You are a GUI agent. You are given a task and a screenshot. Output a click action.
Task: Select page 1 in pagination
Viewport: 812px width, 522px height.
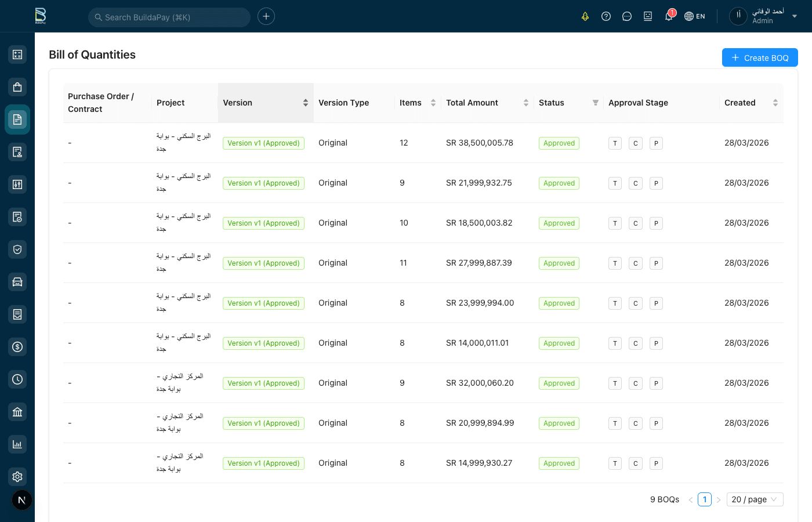pos(705,499)
